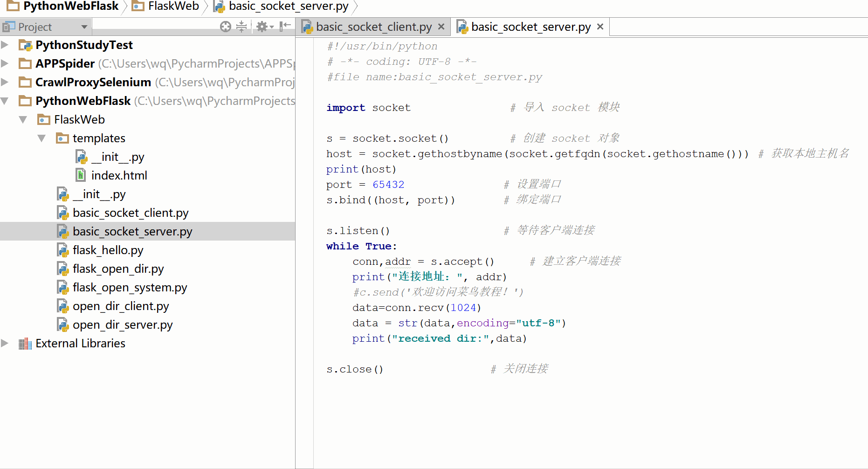Expand the PythonStudyTest project node
Viewport: 868px width, 469px height.
[x=5, y=45]
